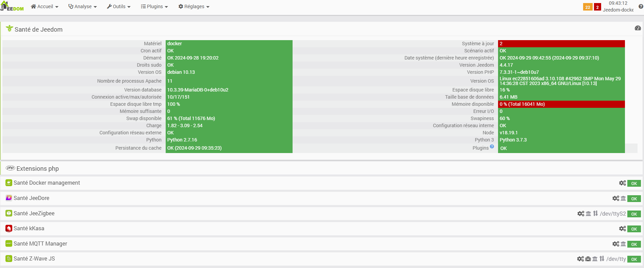The height and width of the screenshot is (268, 644).
Task: Open the Accueil dropdown menu
Action: point(45,6)
